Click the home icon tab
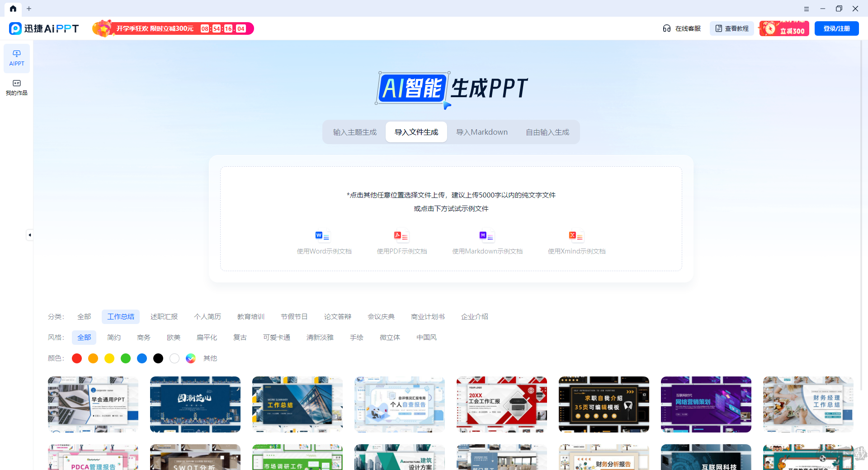Image resolution: width=868 pixels, height=470 pixels. click(13, 9)
